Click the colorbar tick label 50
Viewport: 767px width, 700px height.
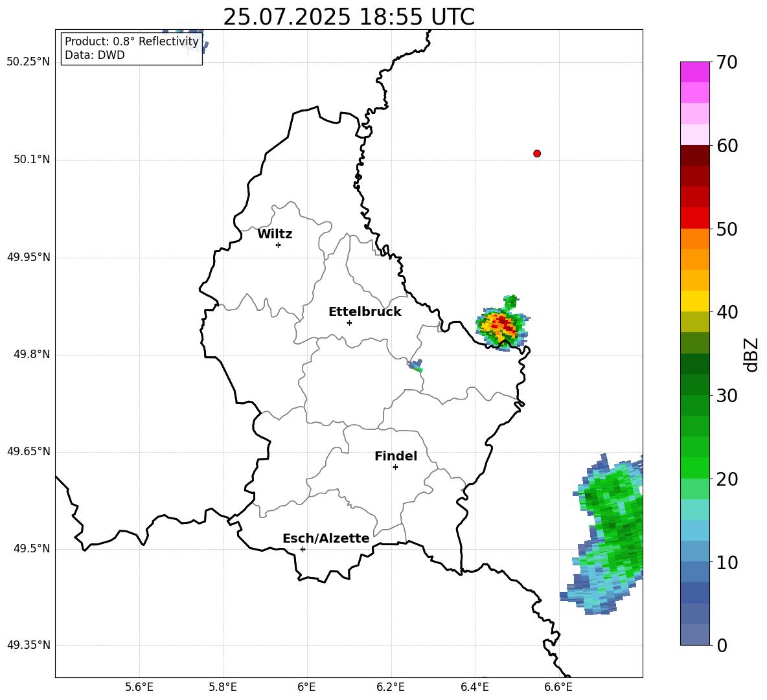727,229
